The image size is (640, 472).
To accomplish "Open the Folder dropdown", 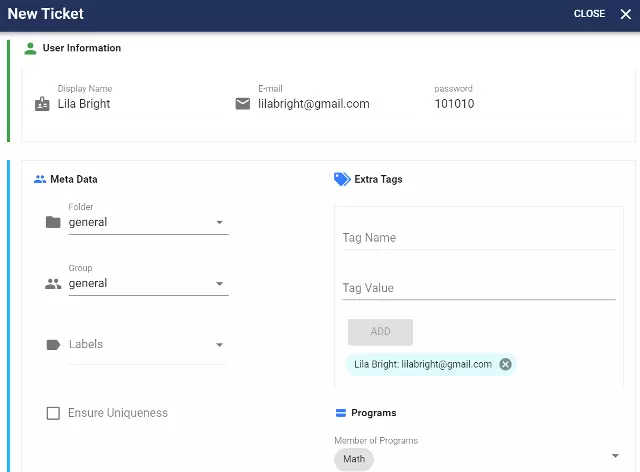I will 149,222.
